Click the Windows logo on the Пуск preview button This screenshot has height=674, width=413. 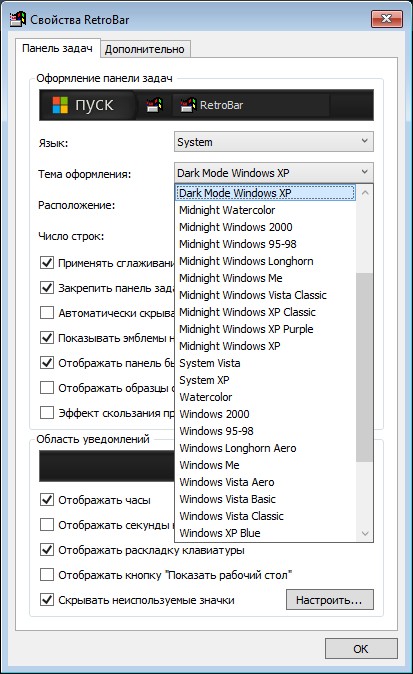click(60, 105)
